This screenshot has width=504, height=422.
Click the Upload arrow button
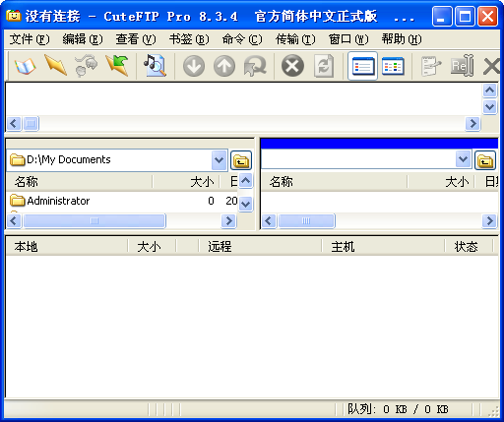[224, 66]
